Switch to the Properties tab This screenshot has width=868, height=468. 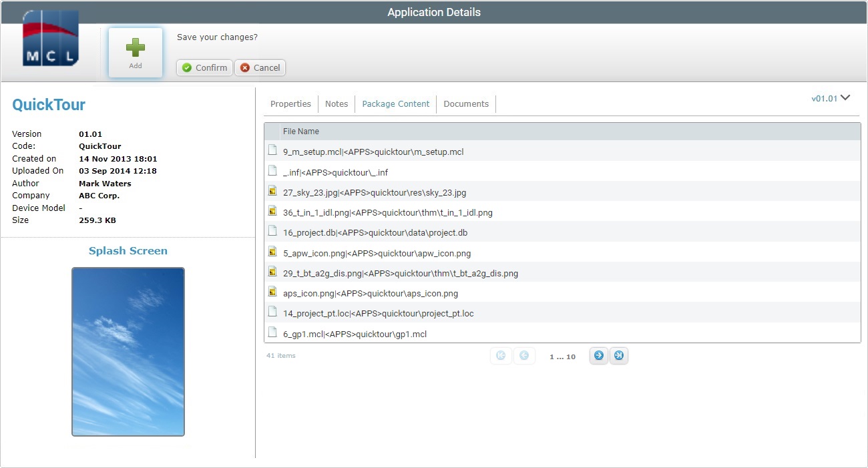click(x=290, y=103)
